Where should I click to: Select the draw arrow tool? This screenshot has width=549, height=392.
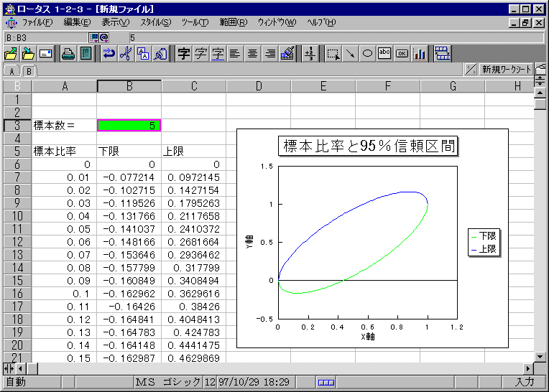click(350, 54)
